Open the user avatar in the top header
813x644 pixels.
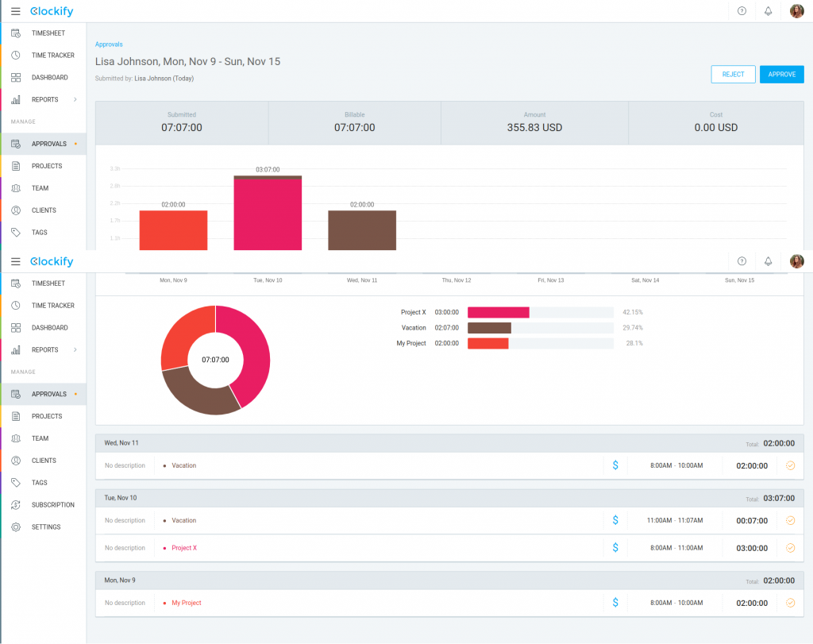pos(797,11)
